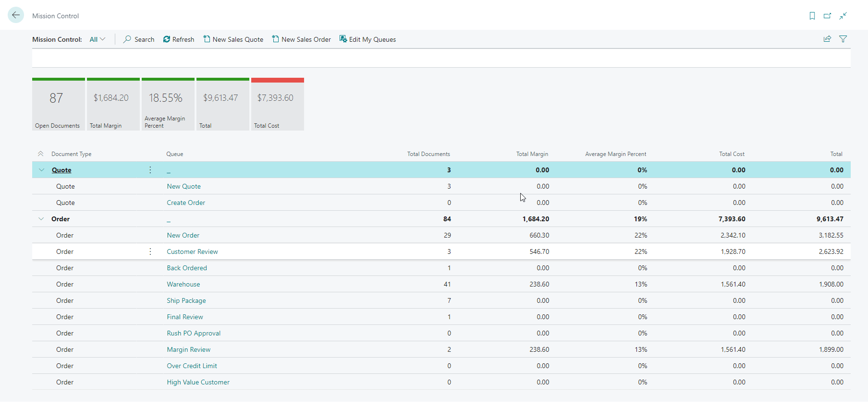Open row menu for Customer Review order
868x407 pixels.
150,251
